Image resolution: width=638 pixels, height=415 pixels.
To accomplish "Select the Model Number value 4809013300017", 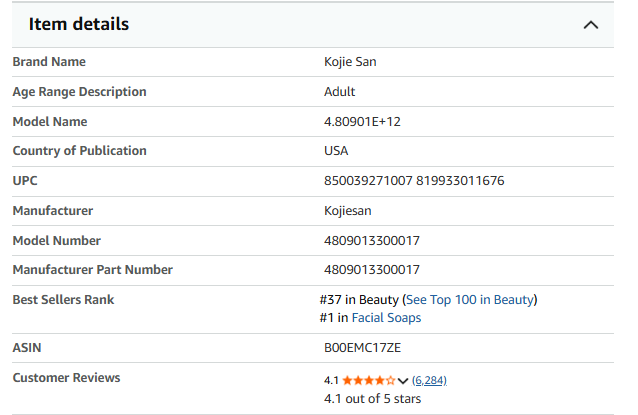I will [x=371, y=241].
